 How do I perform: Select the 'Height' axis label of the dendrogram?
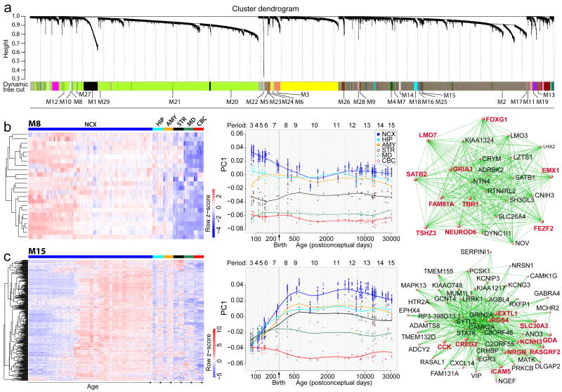[6, 48]
